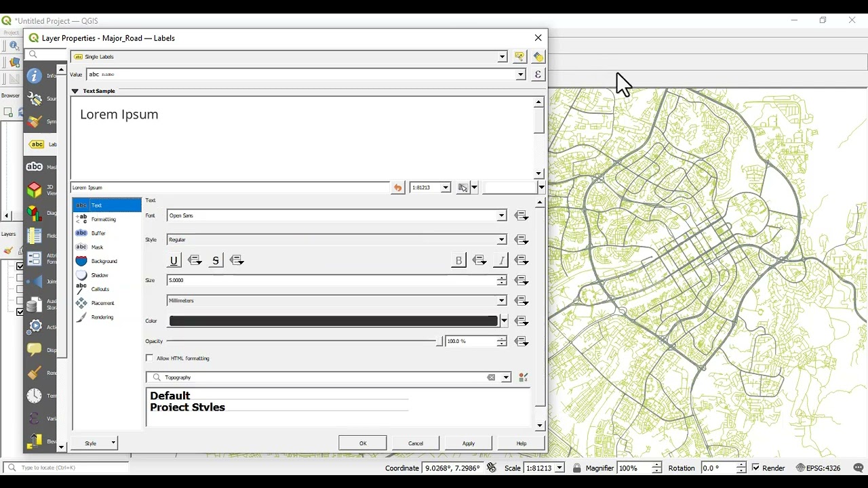Open the 3D View tab in sidebar
This screenshot has height=488, width=868.
click(x=41, y=190)
